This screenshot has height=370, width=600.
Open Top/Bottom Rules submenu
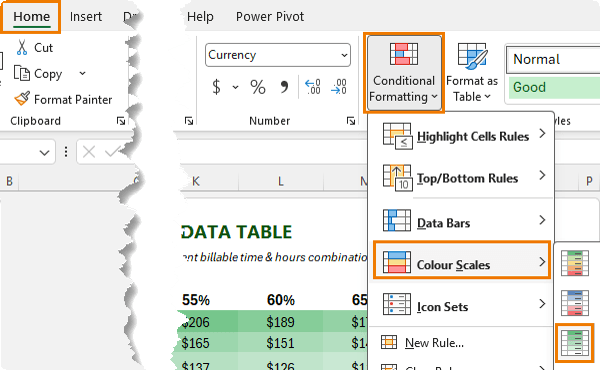click(x=461, y=178)
